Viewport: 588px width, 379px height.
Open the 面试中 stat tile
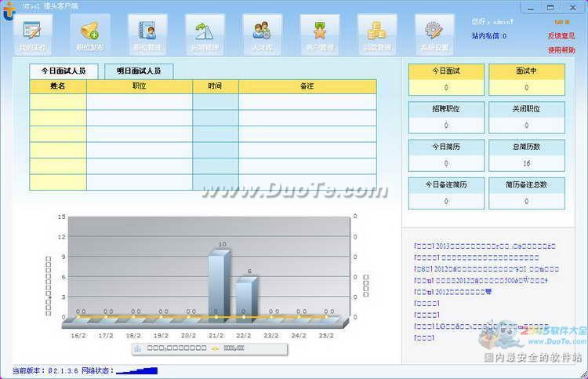tap(527, 79)
